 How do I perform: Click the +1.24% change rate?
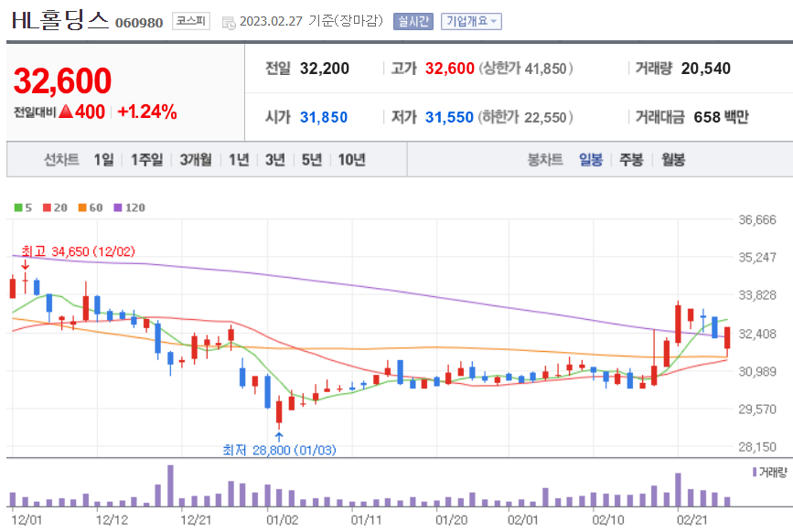[147, 112]
